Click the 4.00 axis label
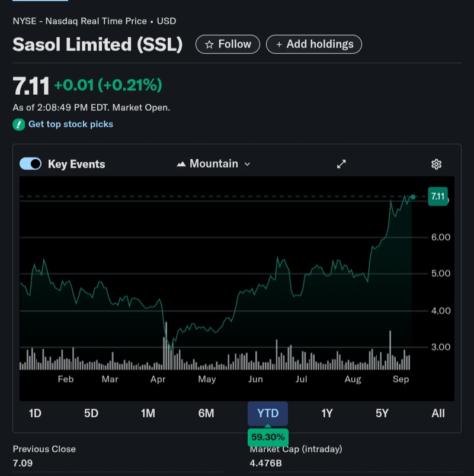The image size is (474, 476). [441, 311]
